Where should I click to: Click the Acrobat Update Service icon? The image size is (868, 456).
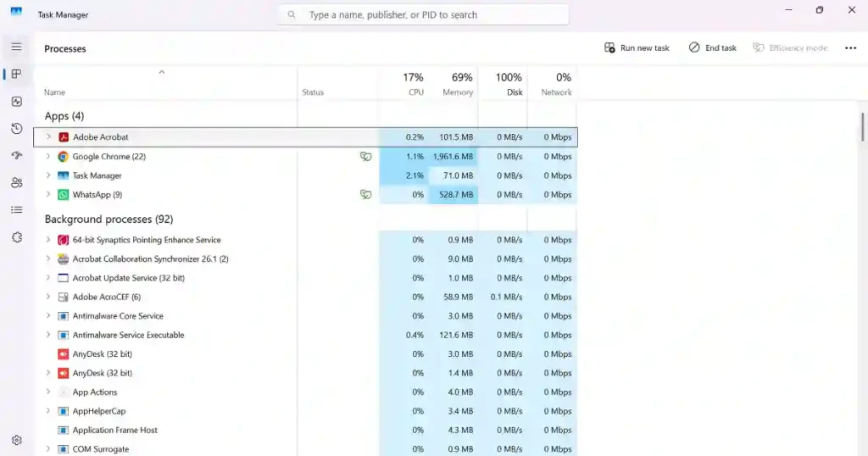(63, 278)
